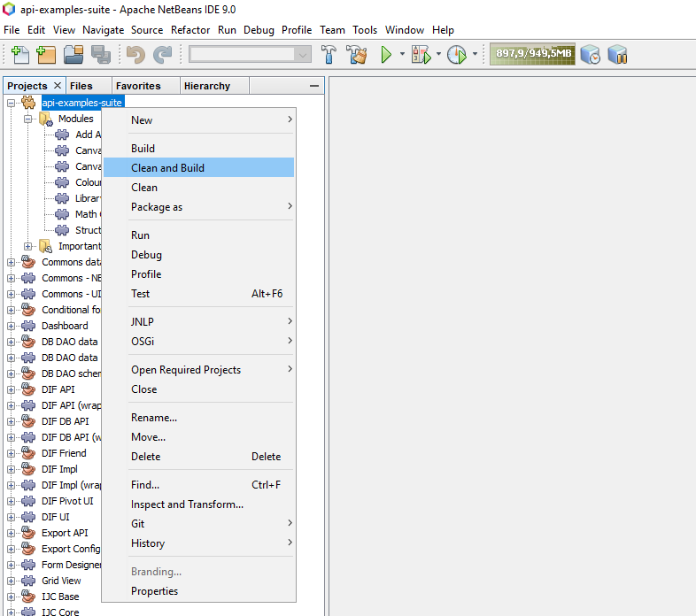
Task: Click the New Project toolbar icon
Action: [46, 55]
